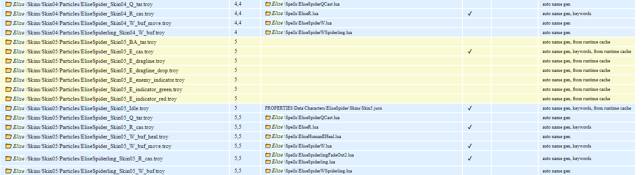Screen dimensions: 644x175
Task: Click checkmark in EliseSpider_Skin04_R_cas.troy row
Action: [470, 14]
